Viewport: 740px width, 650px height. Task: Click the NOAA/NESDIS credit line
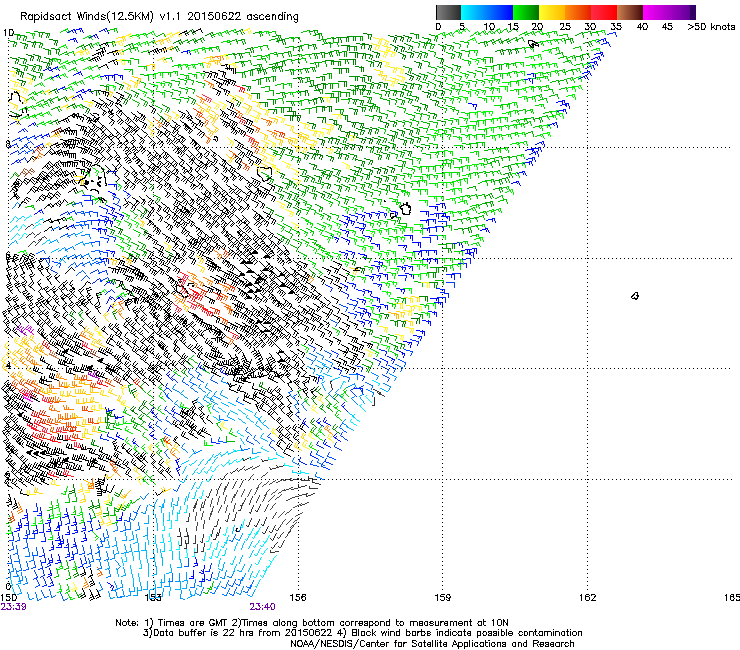[432, 644]
